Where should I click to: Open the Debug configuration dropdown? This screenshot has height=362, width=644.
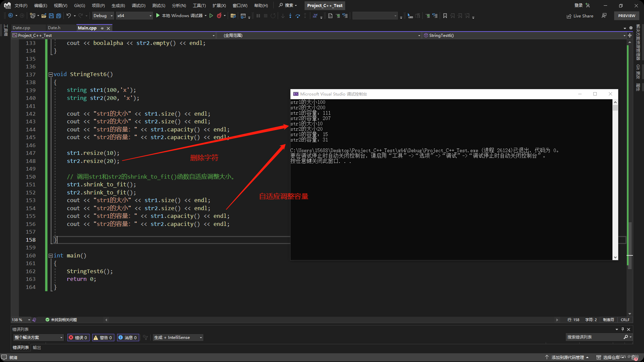click(x=103, y=16)
